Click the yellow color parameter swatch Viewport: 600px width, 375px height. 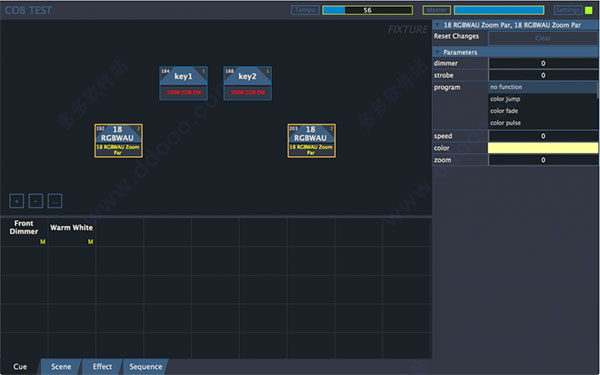tap(543, 148)
